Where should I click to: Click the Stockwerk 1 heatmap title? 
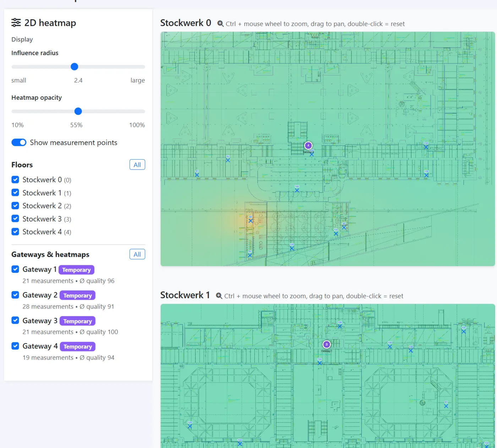point(185,295)
